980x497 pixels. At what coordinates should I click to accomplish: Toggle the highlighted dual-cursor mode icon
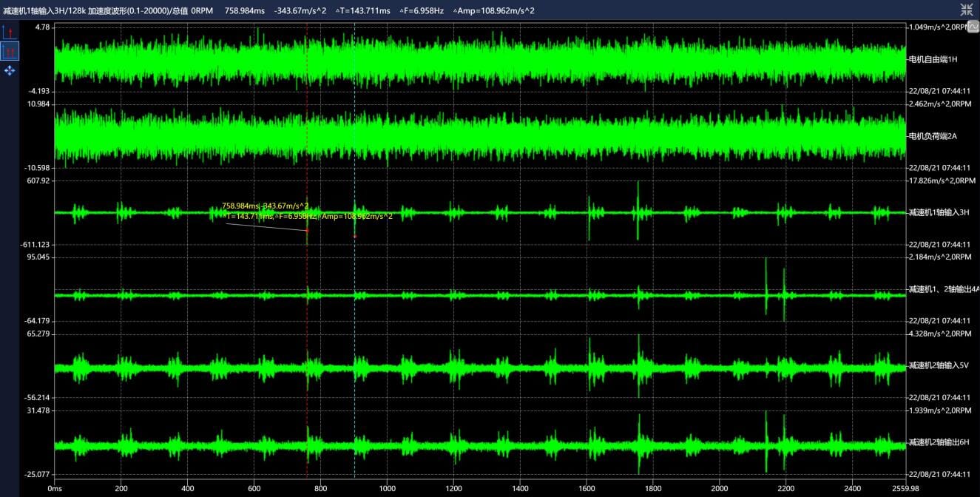pos(10,51)
